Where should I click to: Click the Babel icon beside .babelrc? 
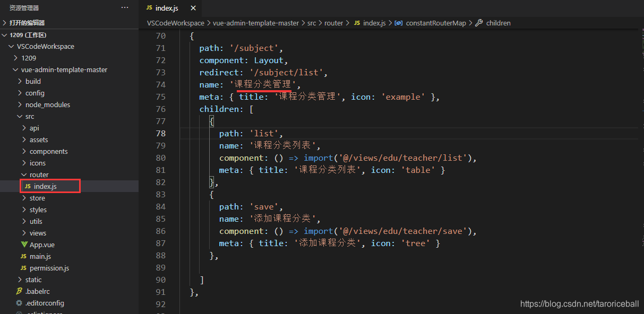19,291
